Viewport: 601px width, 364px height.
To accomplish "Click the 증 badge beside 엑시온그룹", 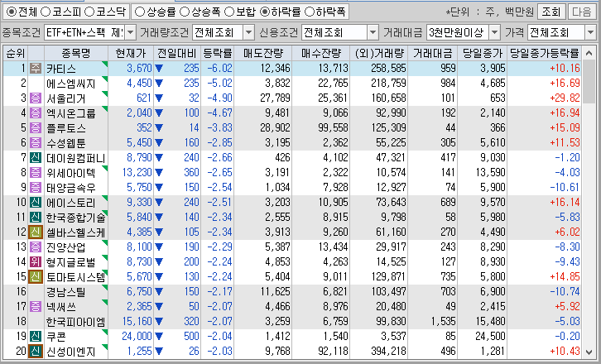I will click(x=36, y=113).
